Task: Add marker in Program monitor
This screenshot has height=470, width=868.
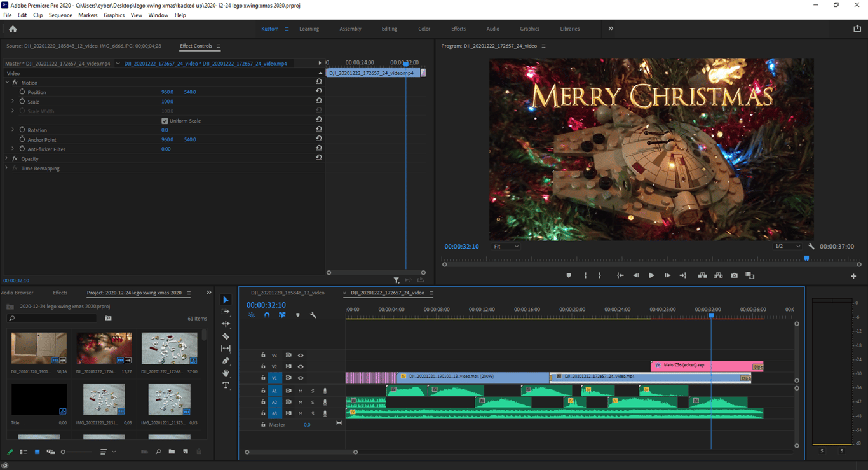Action: click(x=569, y=275)
